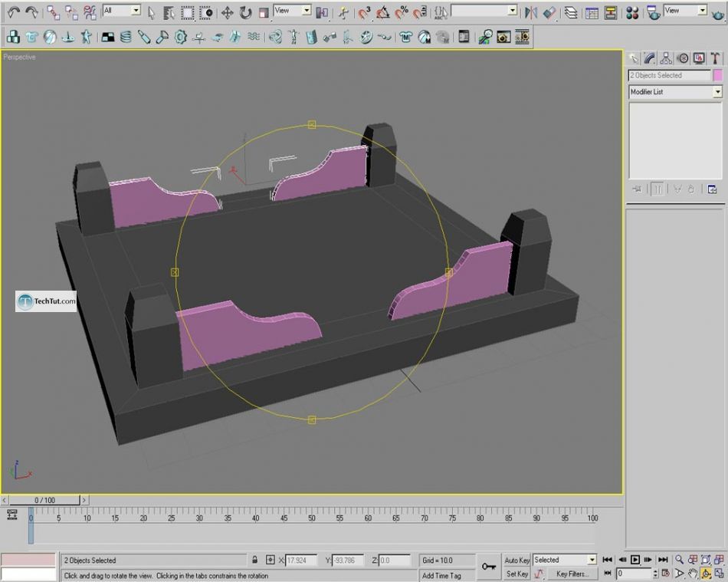Switch to the Display panel tab
This screenshot has width=728, height=582.
point(699,58)
